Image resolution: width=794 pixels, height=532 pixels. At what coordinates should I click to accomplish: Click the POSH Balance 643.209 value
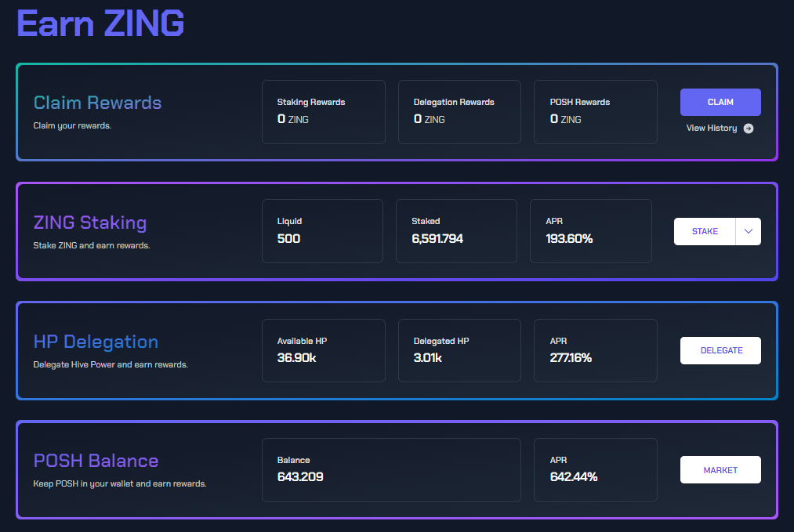(x=299, y=477)
